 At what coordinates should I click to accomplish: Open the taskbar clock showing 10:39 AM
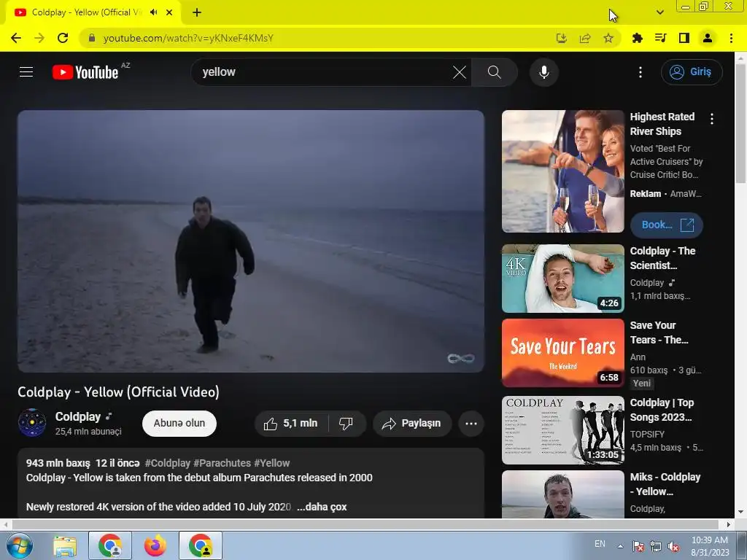click(710, 545)
